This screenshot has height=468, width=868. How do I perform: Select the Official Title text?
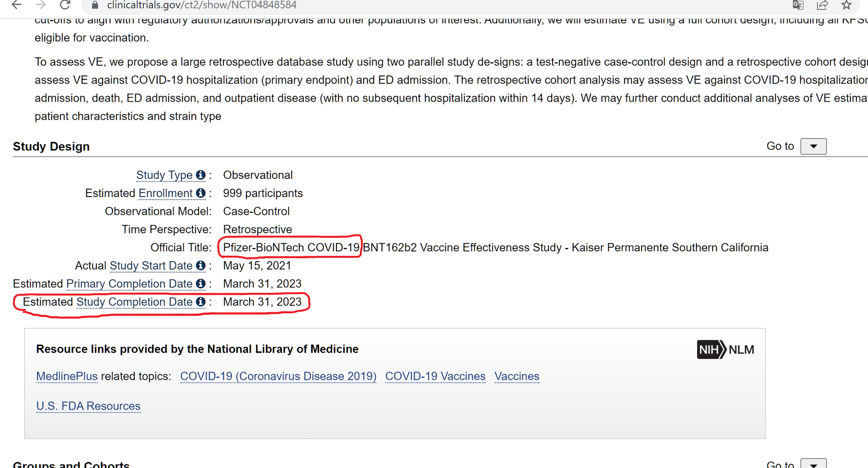(x=496, y=248)
